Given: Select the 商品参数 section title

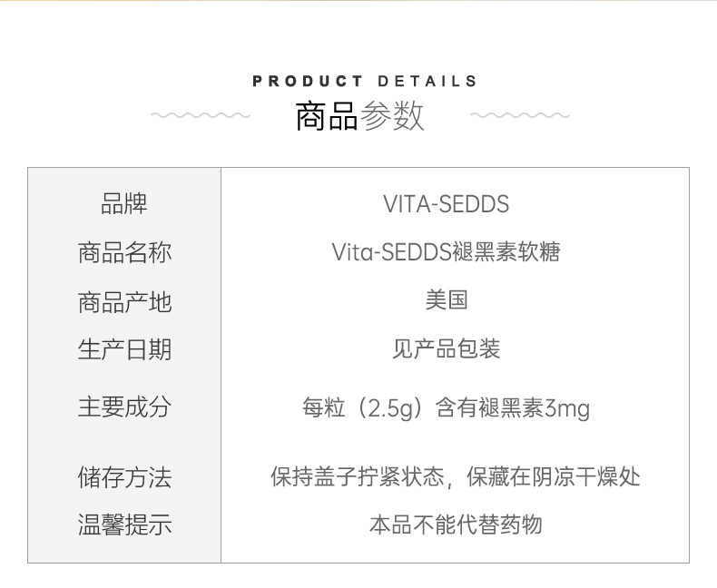Looking at the screenshot, I should click(359, 117).
